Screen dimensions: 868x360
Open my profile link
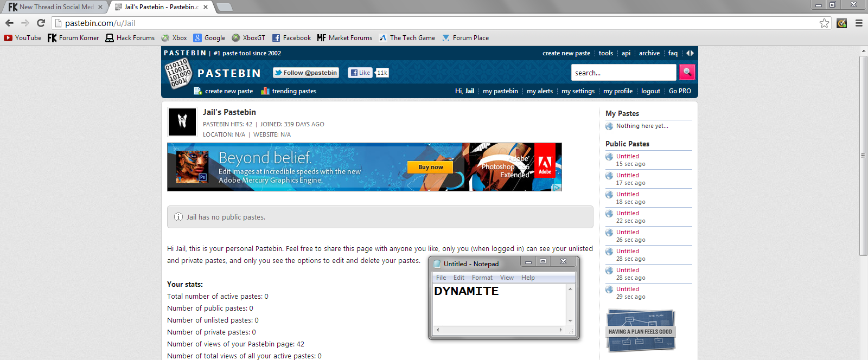point(618,91)
